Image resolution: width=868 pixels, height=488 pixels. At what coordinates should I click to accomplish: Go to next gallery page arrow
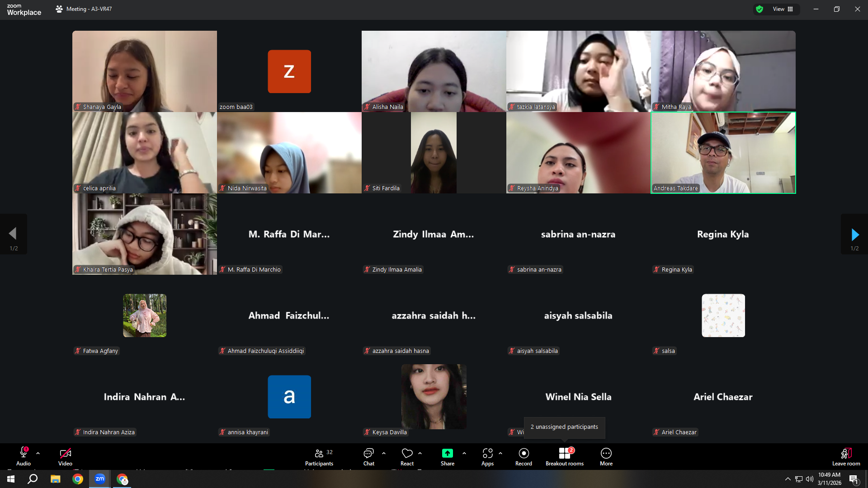pos(854,234)
